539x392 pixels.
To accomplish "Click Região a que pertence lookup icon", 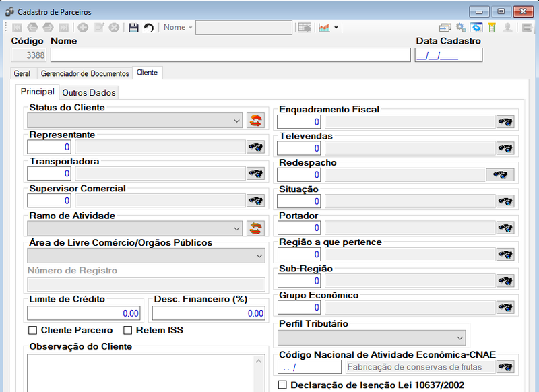I will [505, 254].
